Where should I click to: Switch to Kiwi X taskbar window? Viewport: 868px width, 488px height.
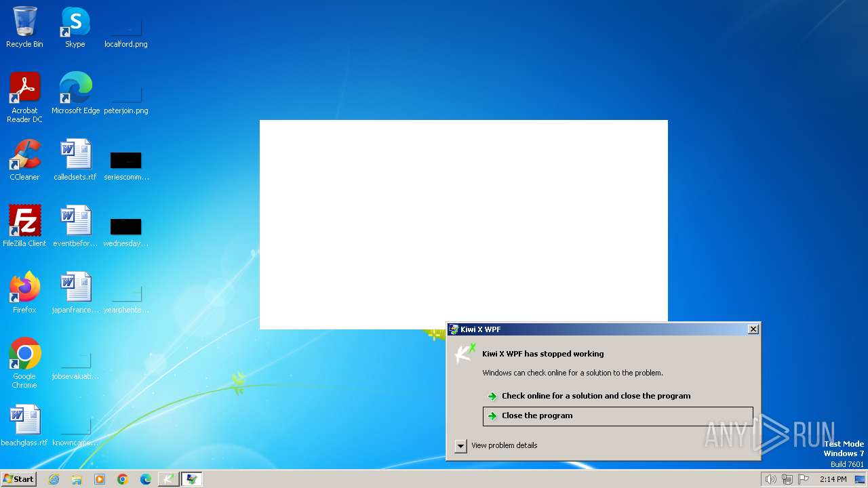pyautogui.click(x=168, y=479)
